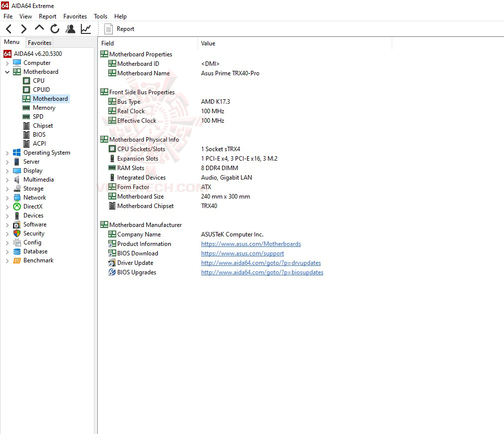Expand the DirectX tree node
This screenshot has height=434, width=504.
[x=7, y=207]
